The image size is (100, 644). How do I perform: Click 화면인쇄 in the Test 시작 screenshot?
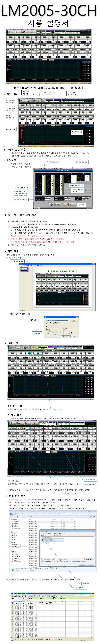20,348
